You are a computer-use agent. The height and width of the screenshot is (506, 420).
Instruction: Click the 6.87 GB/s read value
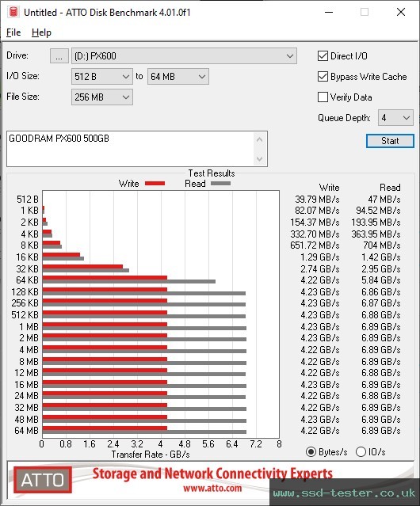click(x=381, y=303)
